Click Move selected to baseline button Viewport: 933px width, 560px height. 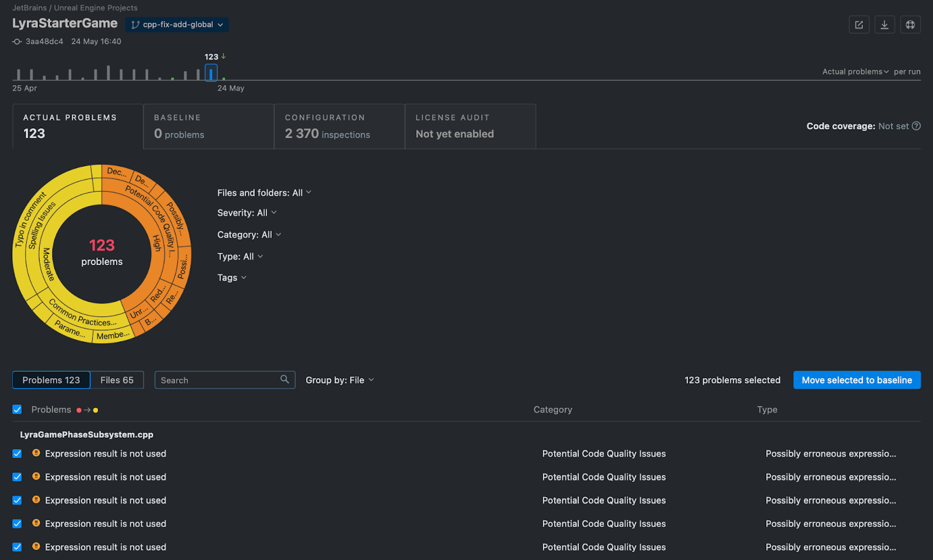857,380
